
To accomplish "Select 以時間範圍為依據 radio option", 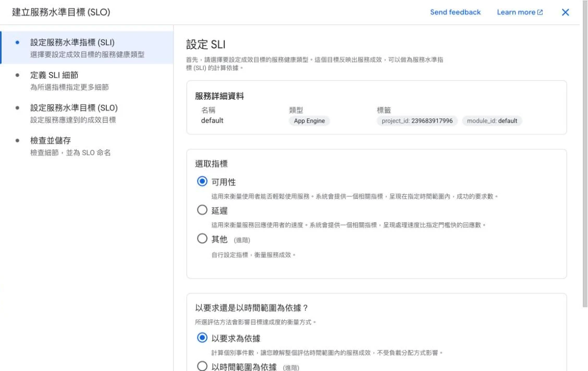I will 202,366.
